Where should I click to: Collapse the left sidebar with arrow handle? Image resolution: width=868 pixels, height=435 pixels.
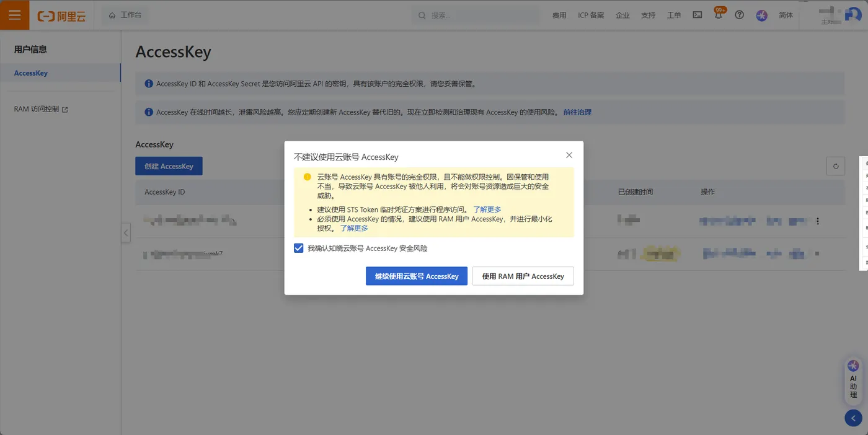coord(126,233)
